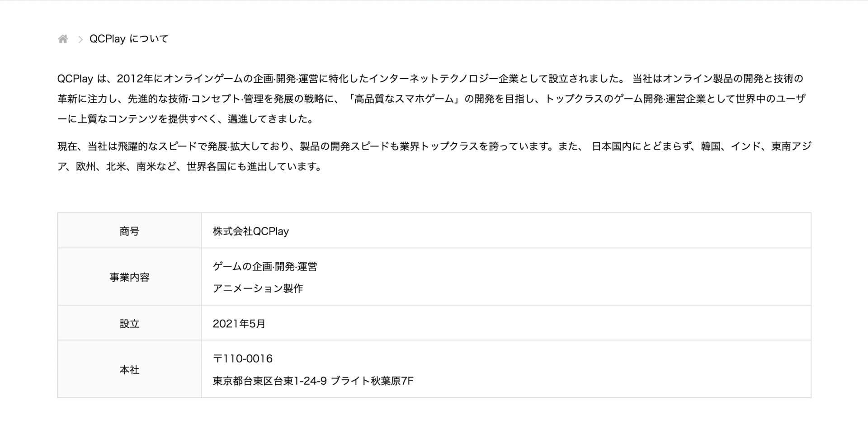This screenshot has width=868, height=434.
Task: Click the 事業内容 table header cell
Action: coord(129,277)
